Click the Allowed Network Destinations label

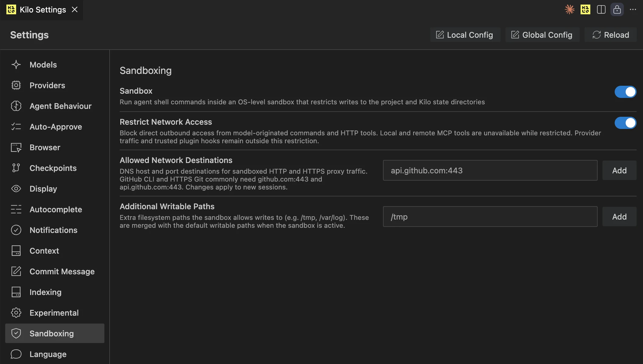tap(176, 160)
